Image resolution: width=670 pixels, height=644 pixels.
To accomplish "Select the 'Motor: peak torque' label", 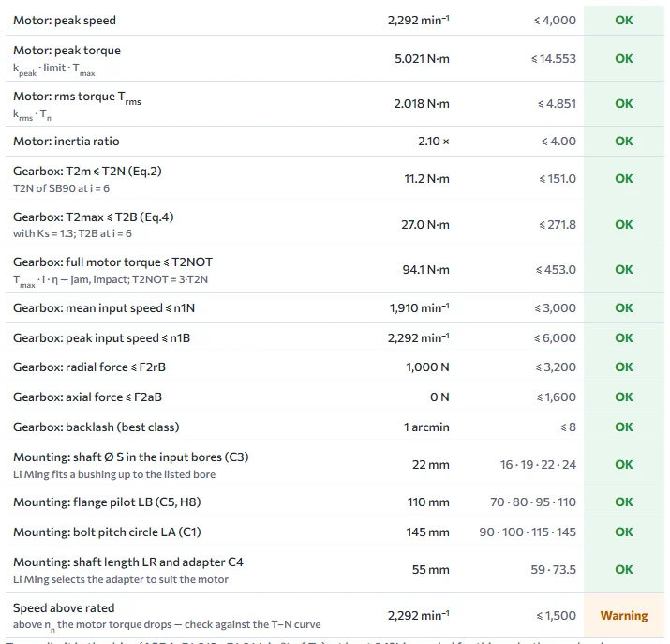I will point(67,51).
